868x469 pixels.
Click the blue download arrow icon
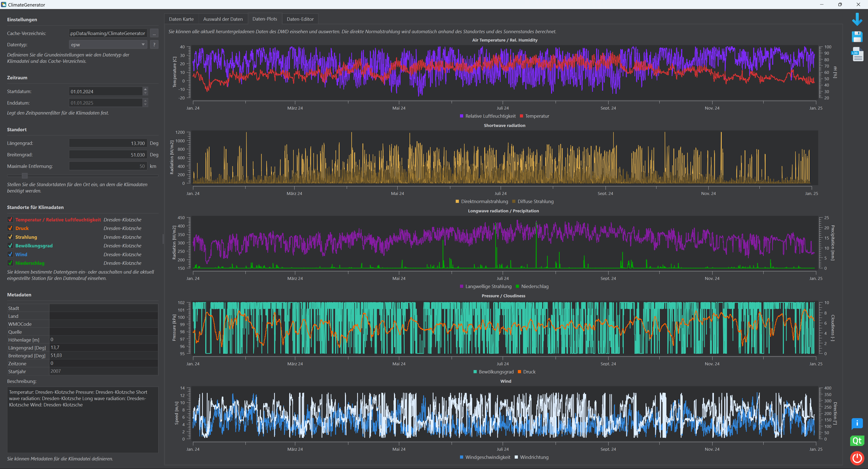[857, 19]
